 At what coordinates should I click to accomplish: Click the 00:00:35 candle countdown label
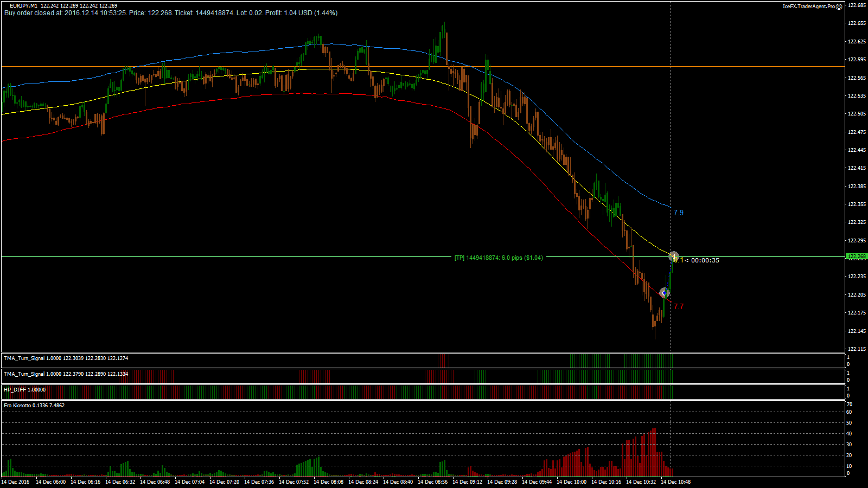tap(705, 260)
